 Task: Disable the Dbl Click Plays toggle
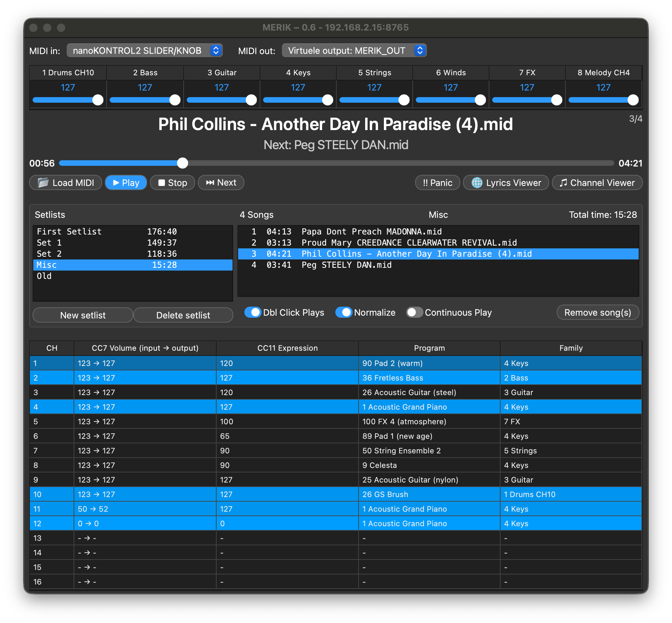tap(253, 312)
